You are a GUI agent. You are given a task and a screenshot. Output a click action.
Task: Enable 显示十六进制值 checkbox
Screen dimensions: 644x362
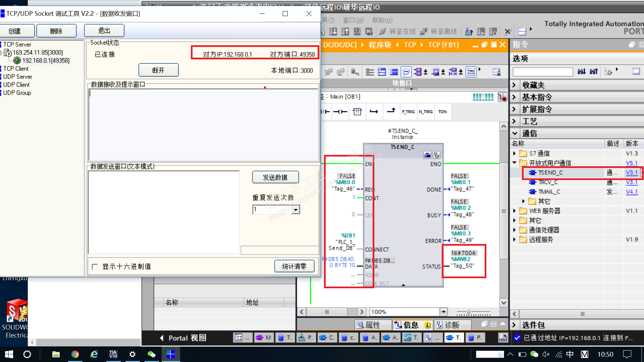point(95,267)
